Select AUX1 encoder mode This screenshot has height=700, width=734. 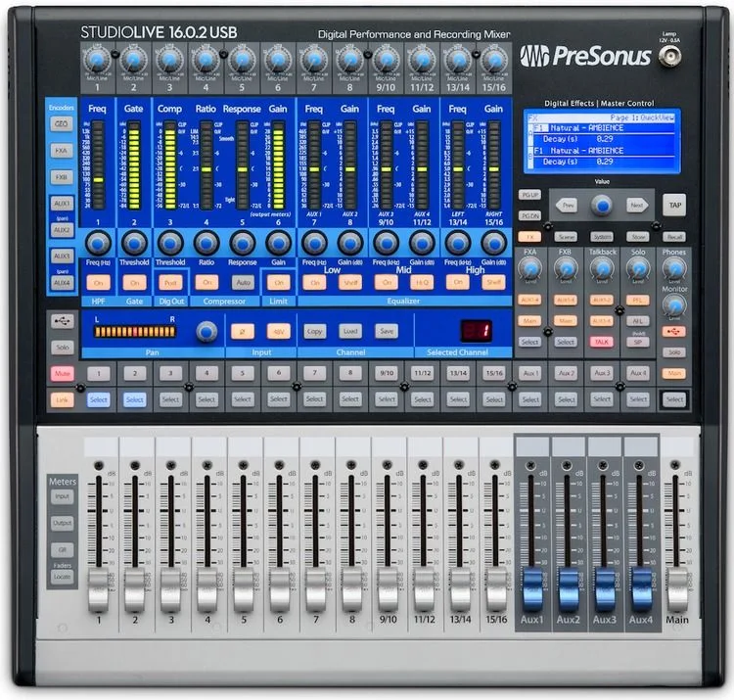[62, 204]
